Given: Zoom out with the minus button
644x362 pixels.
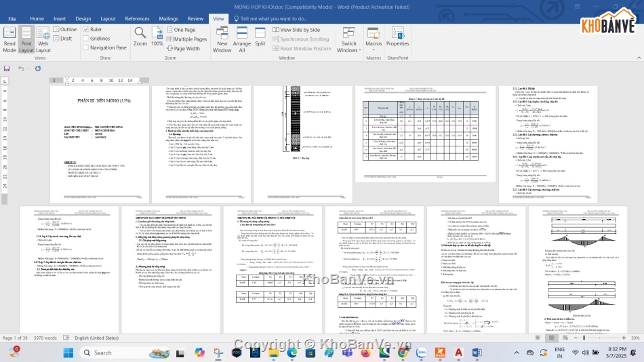Looking at the screenshot, I should [x=576, y=338].
